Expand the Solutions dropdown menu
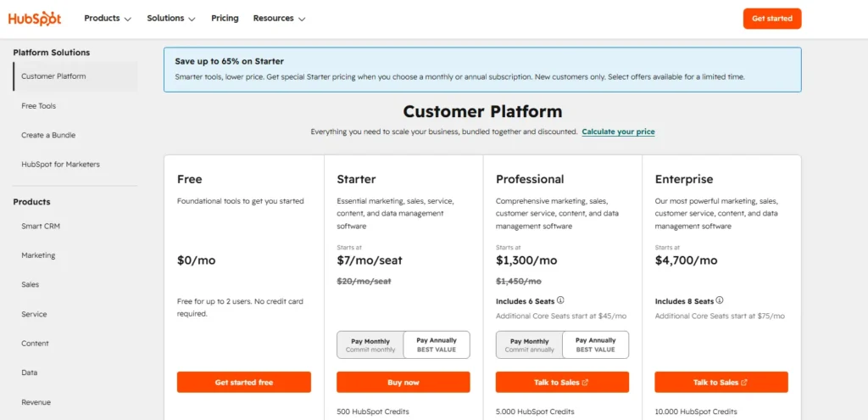Image resolution: width=868 pixels, height=420 pixels. 171,19
